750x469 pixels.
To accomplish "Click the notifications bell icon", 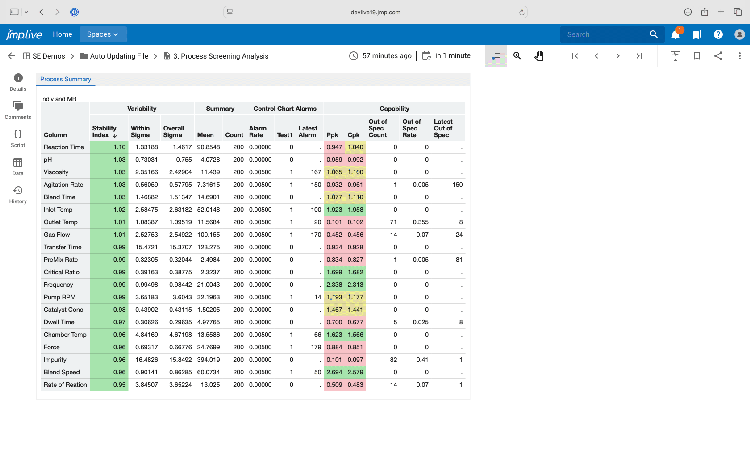I will (676, 34).
